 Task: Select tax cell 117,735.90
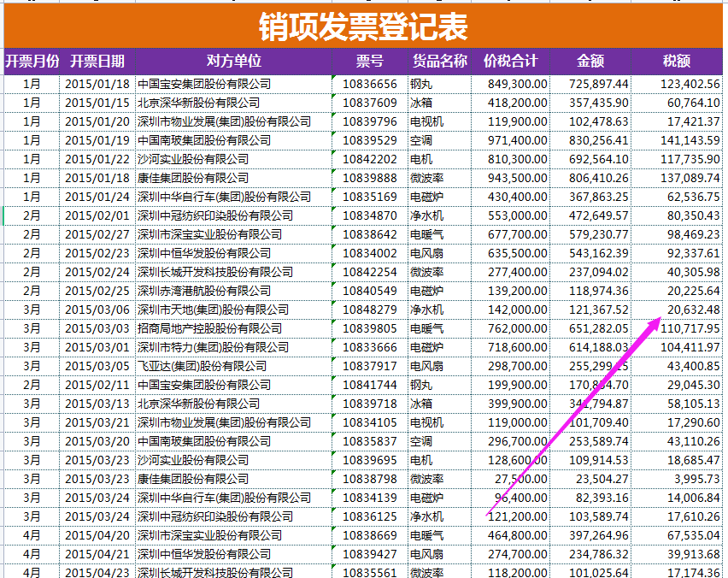677,159
